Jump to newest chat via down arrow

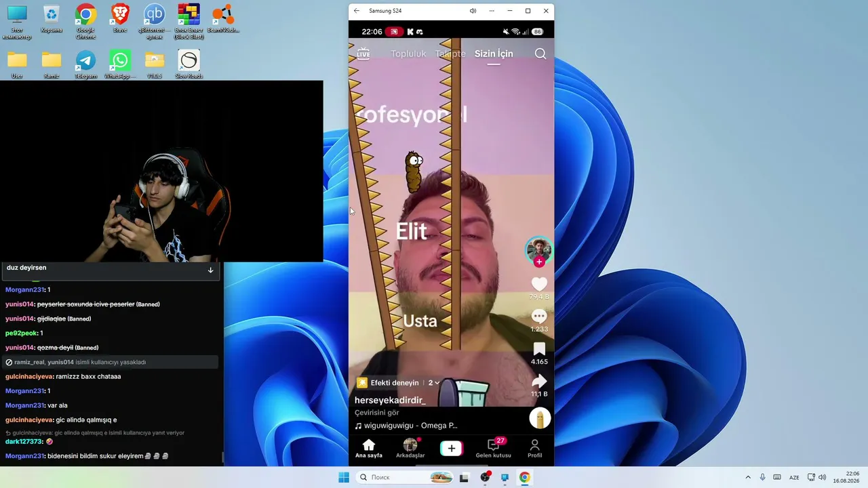tap(210, 270)
